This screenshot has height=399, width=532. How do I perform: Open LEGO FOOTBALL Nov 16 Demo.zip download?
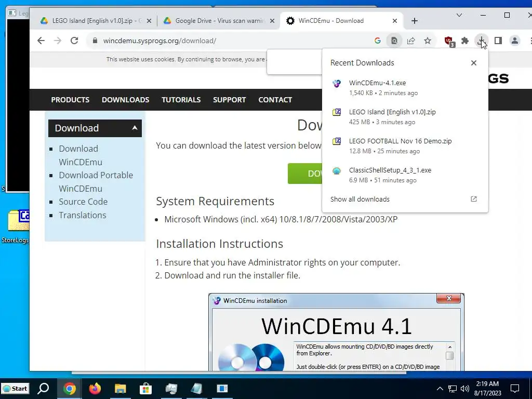[x=405, y=146]
